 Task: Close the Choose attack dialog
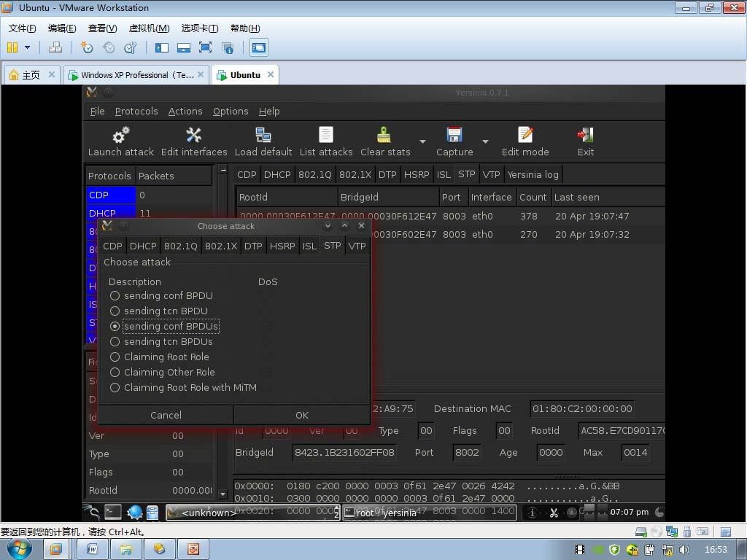[x=362, y=226]
